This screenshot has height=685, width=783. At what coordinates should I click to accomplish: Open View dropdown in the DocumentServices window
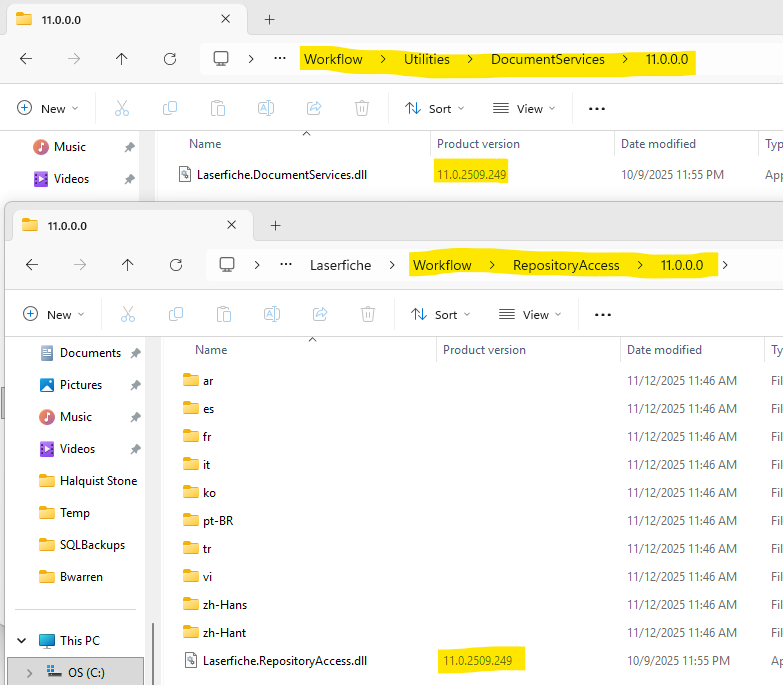[524, 108]
